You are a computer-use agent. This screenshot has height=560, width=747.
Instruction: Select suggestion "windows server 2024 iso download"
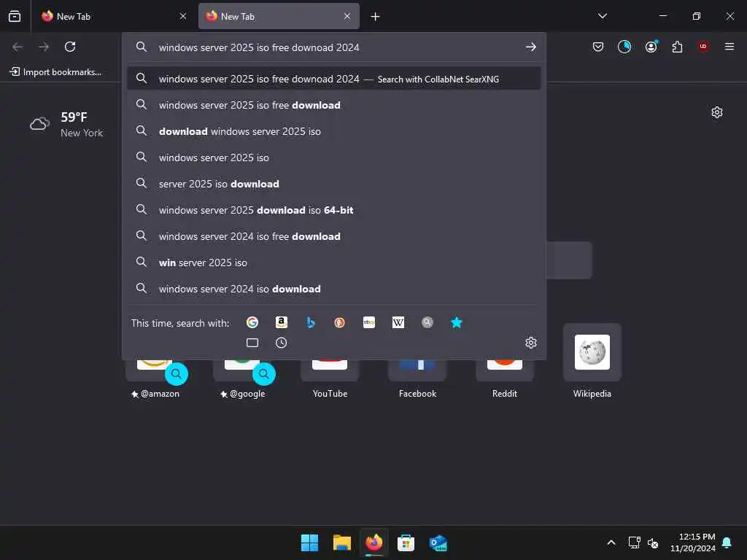pos(334,289)
